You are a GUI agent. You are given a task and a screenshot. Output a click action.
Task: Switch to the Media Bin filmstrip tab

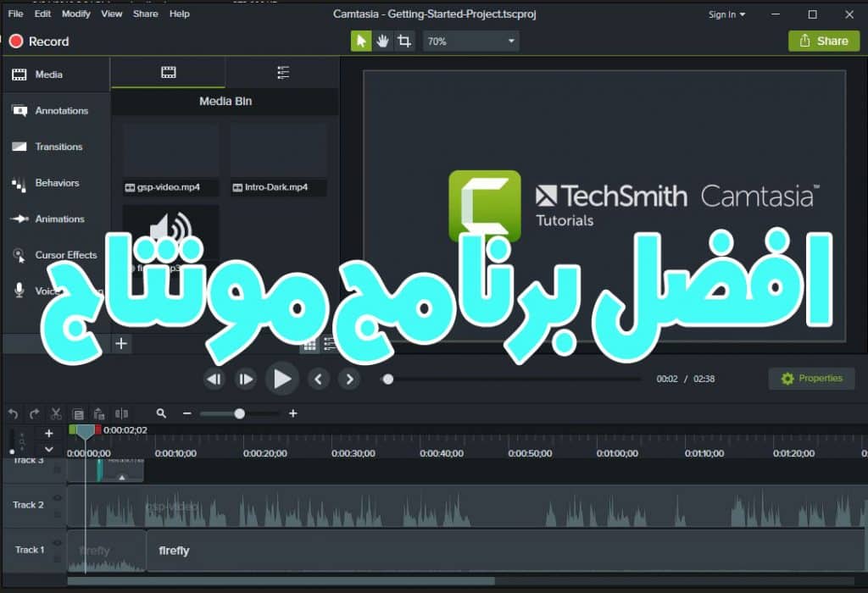[x=169, y=73]
